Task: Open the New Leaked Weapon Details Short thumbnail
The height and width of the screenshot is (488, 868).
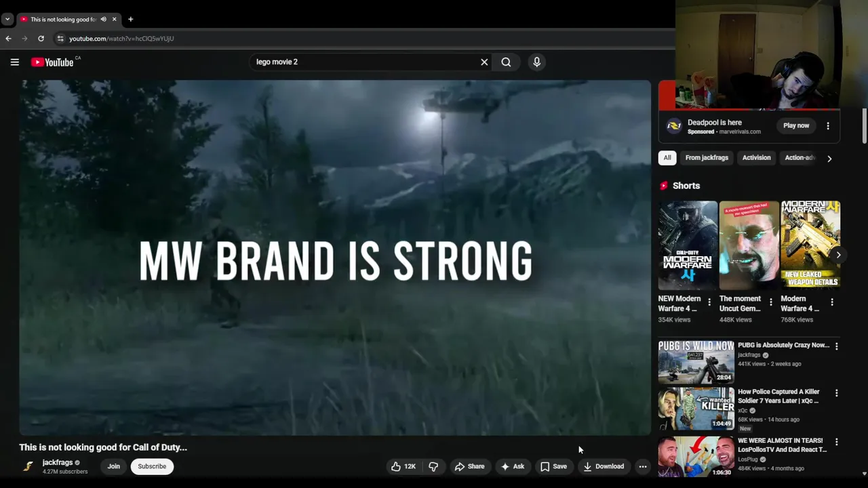Action: [810, 245]
